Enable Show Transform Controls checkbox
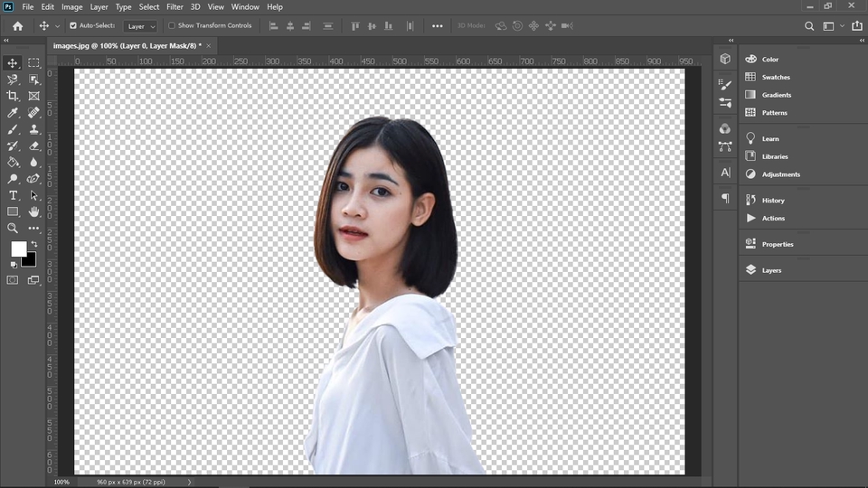 [172, 25]
